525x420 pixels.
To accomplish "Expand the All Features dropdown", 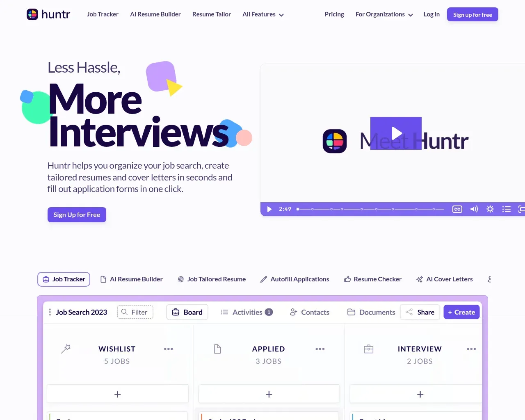I will click(x=263, y=14).
